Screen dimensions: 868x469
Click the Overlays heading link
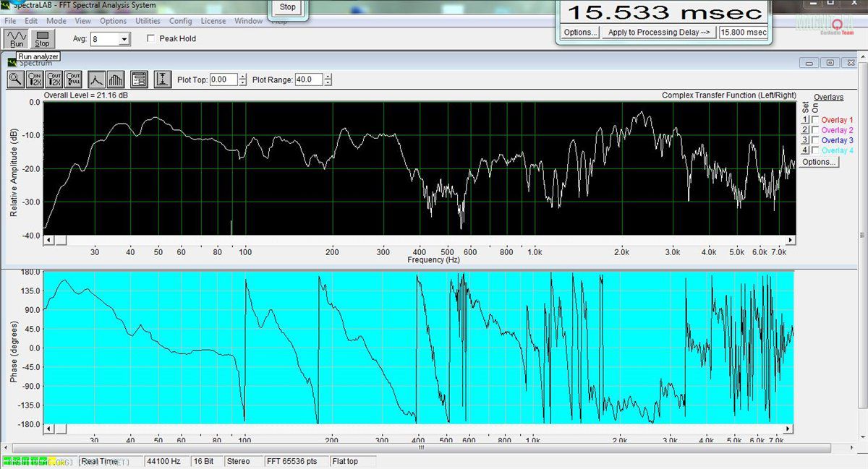828,97
